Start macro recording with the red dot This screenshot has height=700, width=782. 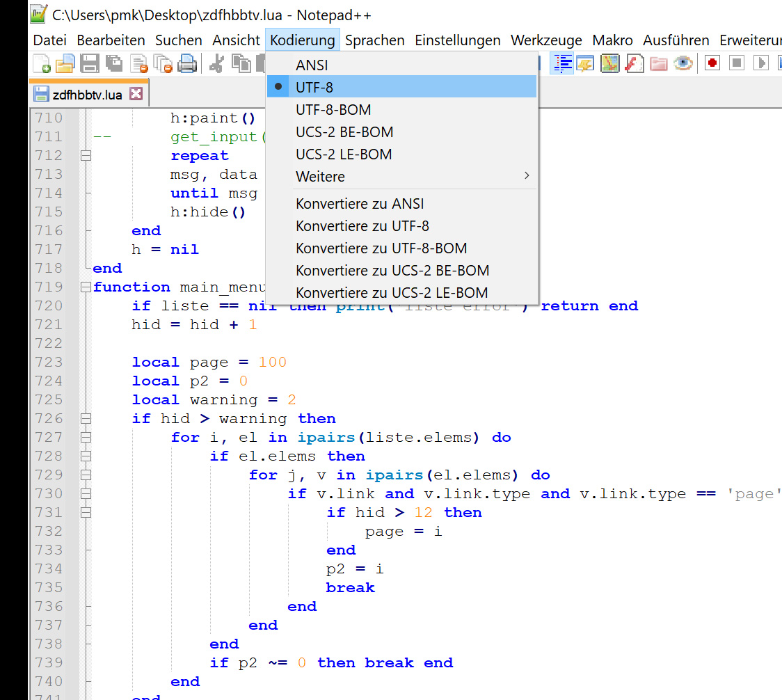pyautogui.click(x=712, y=64)
